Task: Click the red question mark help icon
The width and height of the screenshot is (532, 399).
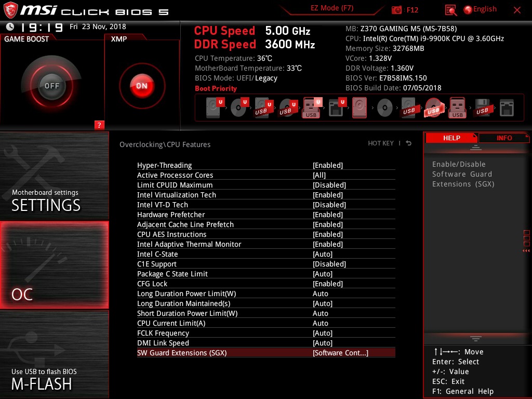Action: tap(99, 125)
